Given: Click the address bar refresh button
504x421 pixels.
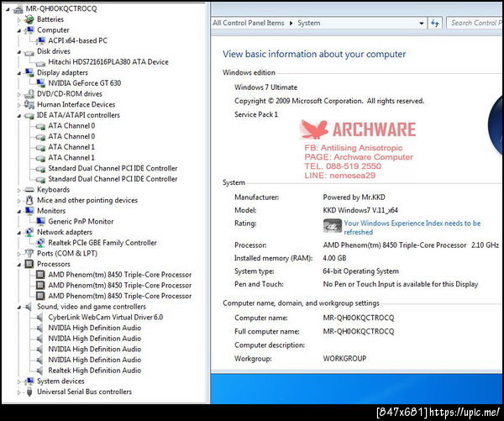Looking at the screenshot, I should click(435, 24).
